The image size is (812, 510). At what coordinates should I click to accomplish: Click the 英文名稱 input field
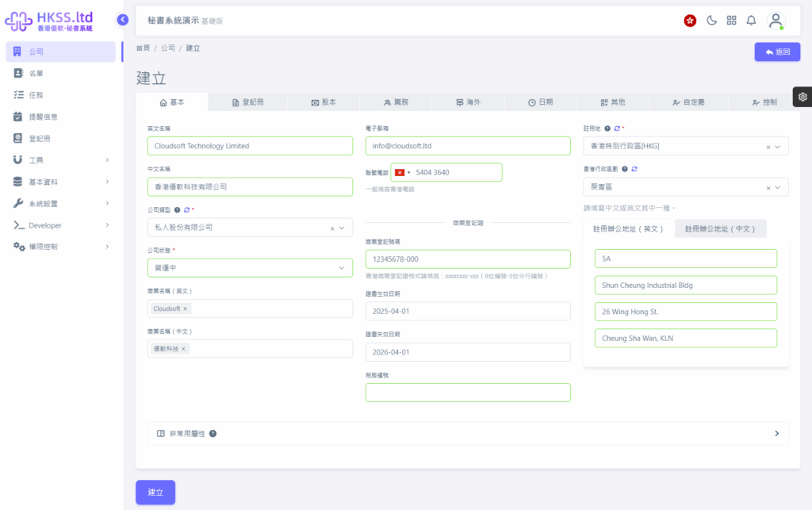click(250, 146)
